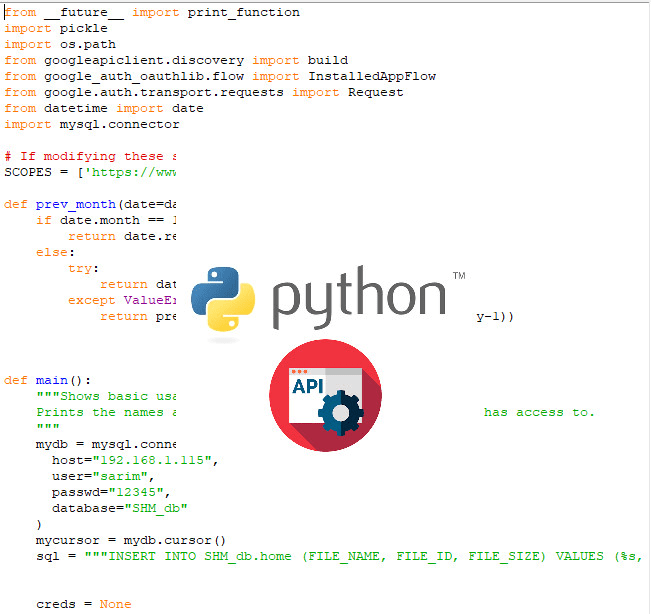Click 'FILE_SIZE' in the SQL statement
Image resolution: width=651 pixels, height=614 pixels.
pos(503,557)
